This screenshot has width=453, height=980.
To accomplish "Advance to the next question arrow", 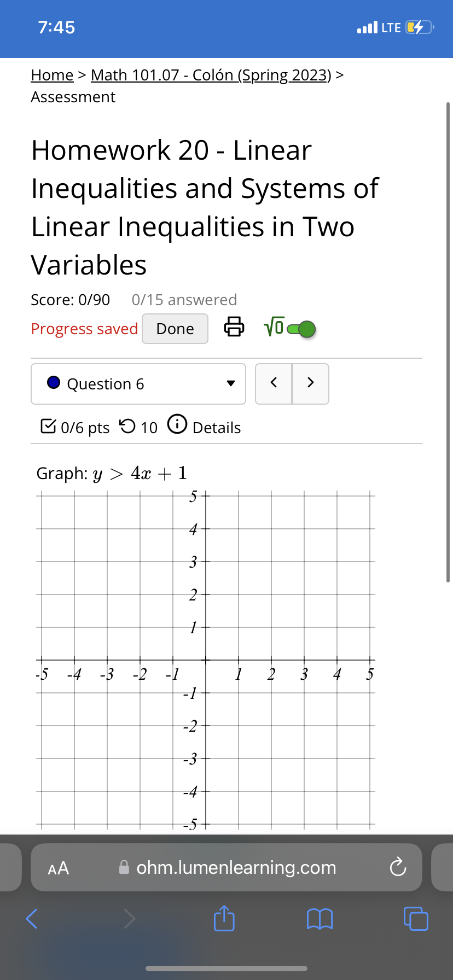I will (x=311, y=383).
